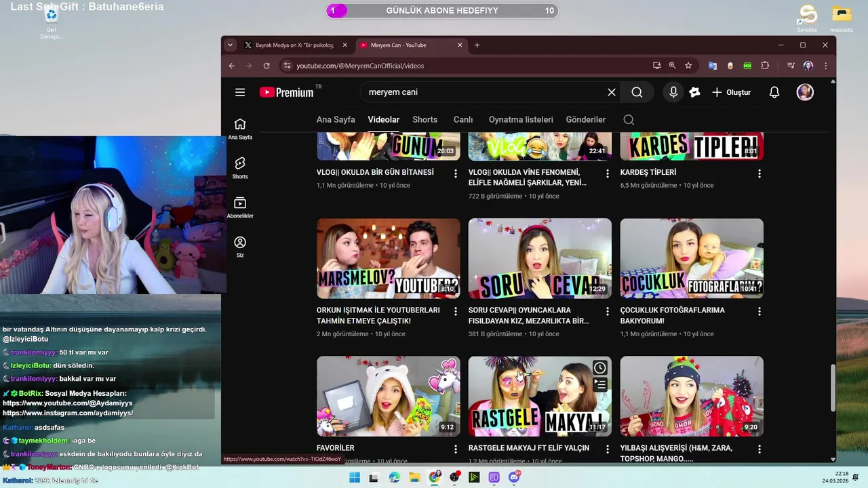
Task: Bookmark this page with the star
Action: [x=688, y=66]
